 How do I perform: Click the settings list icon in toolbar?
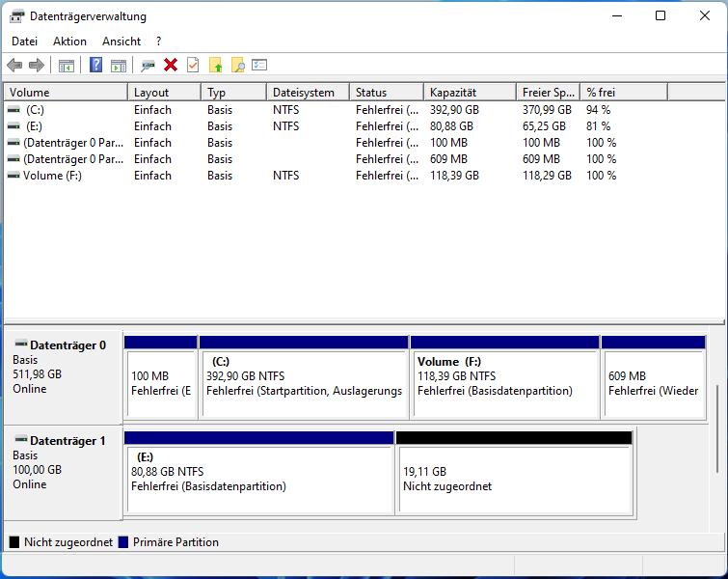[259, 65]
